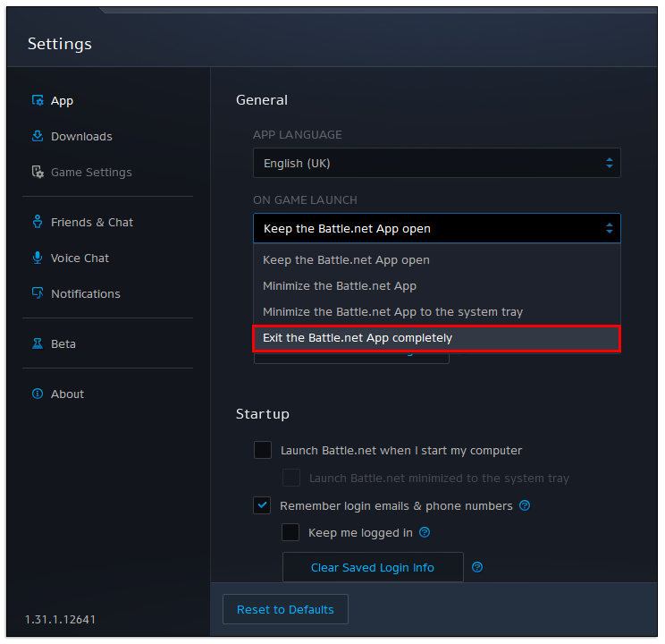Go to Friends & Chat settings
The height and width of the screenshot is (644, 665).
pyautogui.click(x=92, y=223)
